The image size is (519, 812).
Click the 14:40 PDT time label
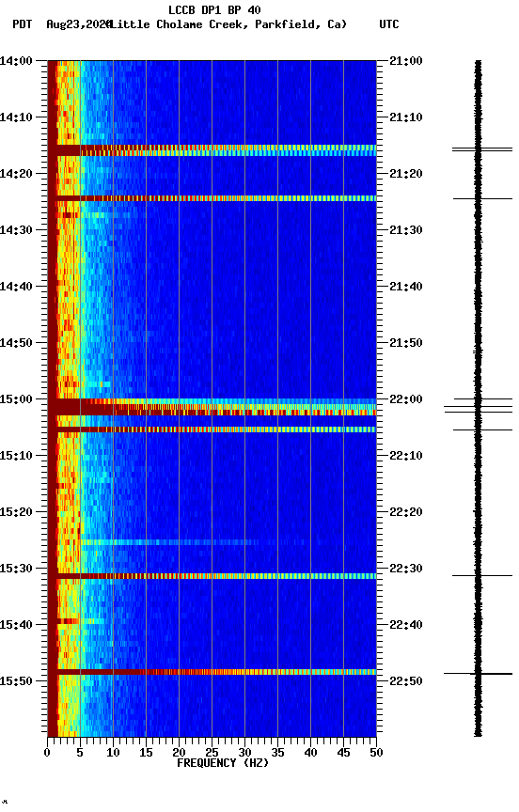tap(16, 287)
